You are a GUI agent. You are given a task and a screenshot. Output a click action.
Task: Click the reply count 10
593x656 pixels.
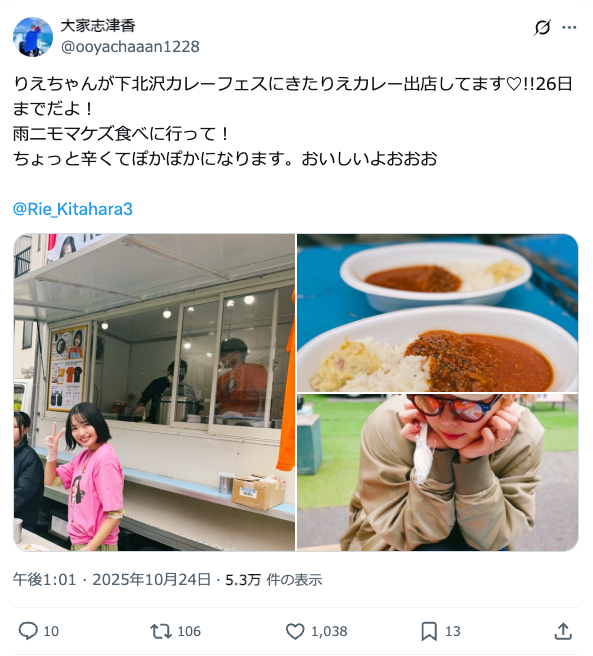[x=51, y=631]
